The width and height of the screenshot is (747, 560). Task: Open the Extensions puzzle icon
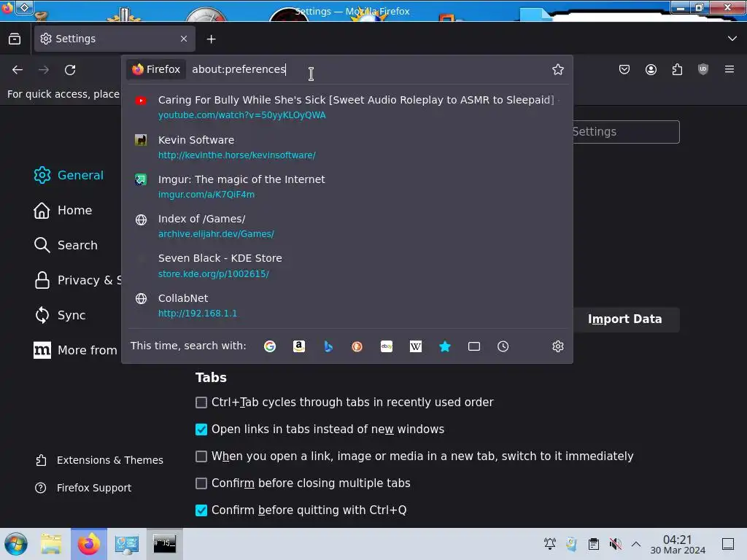pyautogui.click(x=677, y=69)
